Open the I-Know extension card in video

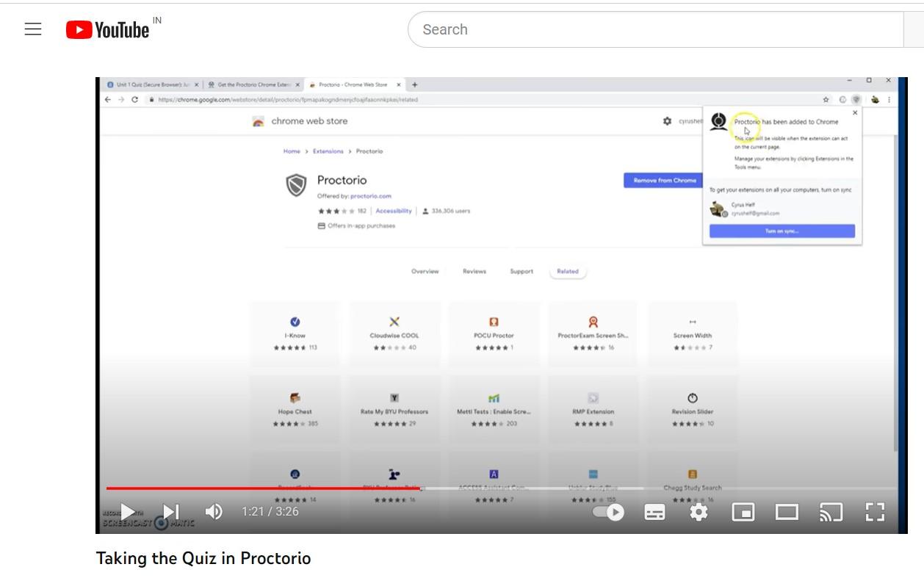point(295,334)
